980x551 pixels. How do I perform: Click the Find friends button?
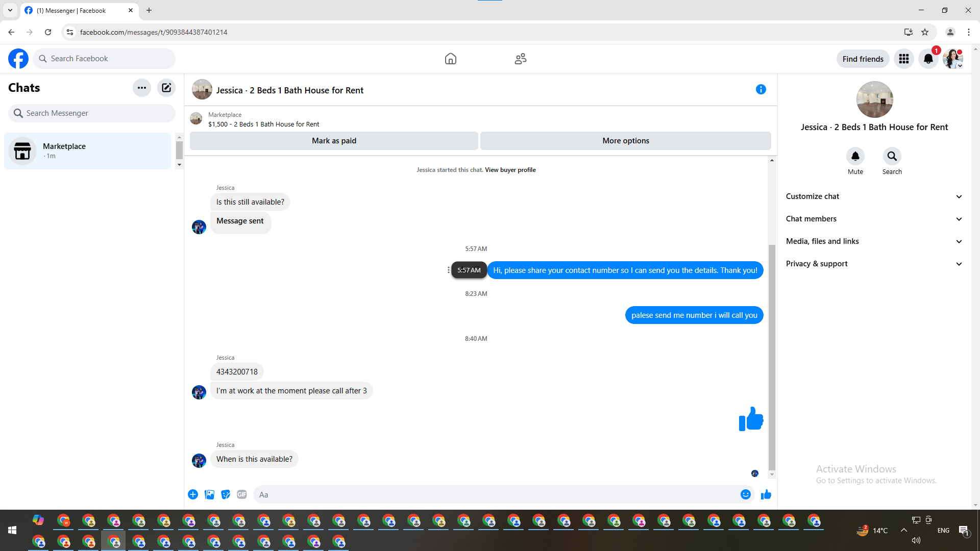click(863, 59)
